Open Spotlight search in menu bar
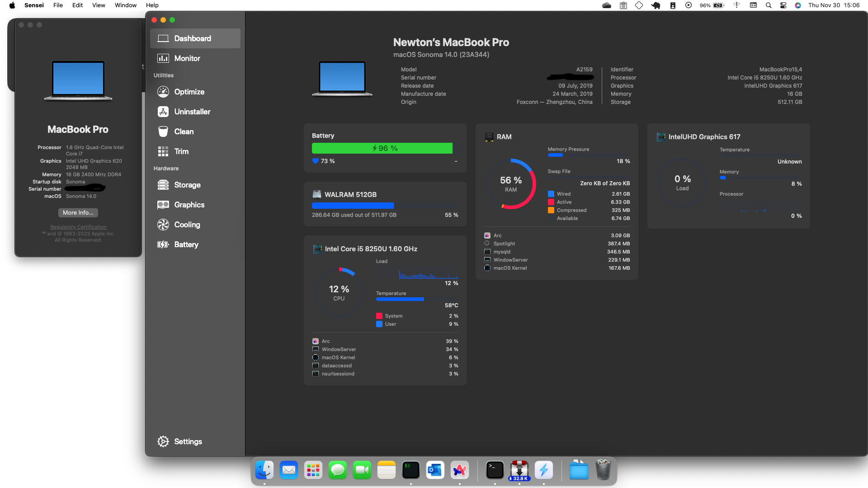The width and height of the screenshot is (868, 488). click(x=769, y=5)
